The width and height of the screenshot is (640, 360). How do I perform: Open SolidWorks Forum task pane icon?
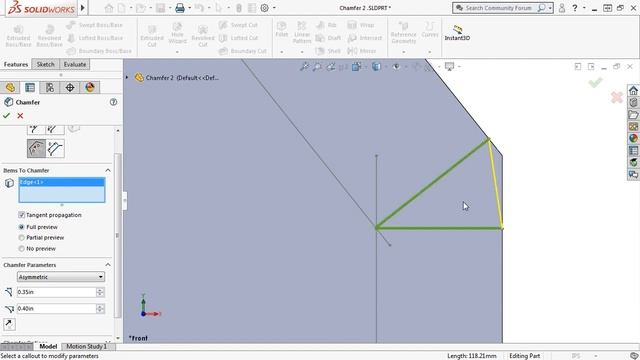633,175
